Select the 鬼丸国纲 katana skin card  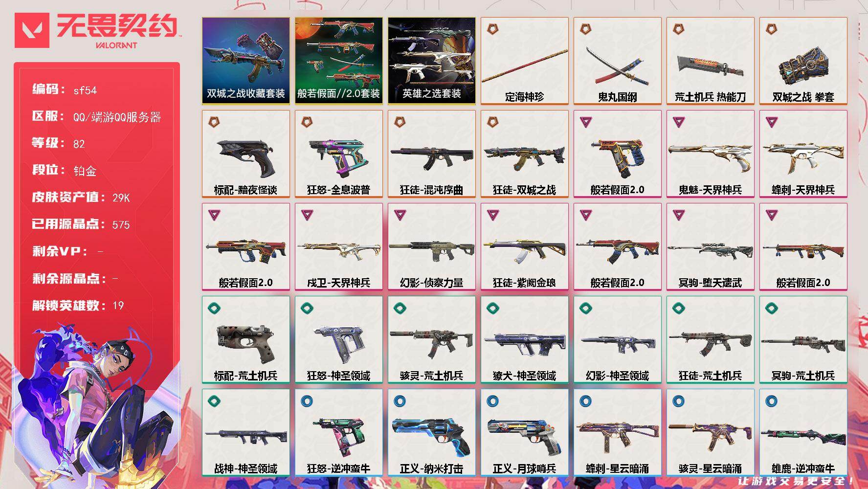pos(618,61)
